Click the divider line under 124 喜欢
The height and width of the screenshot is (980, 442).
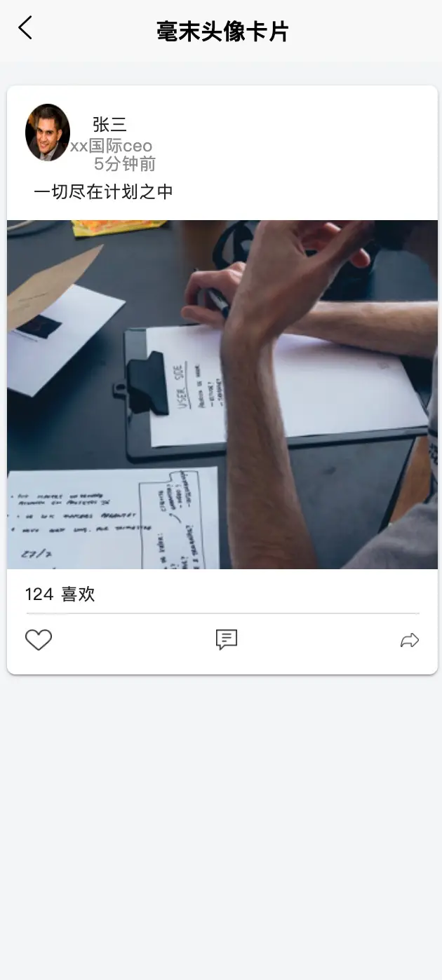point(222,613)
